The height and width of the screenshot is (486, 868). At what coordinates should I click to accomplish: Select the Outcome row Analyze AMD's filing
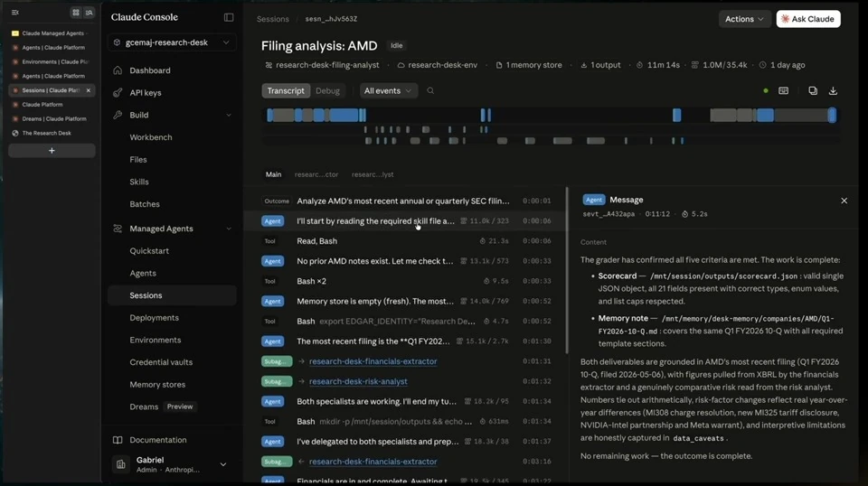coord(406,201)
